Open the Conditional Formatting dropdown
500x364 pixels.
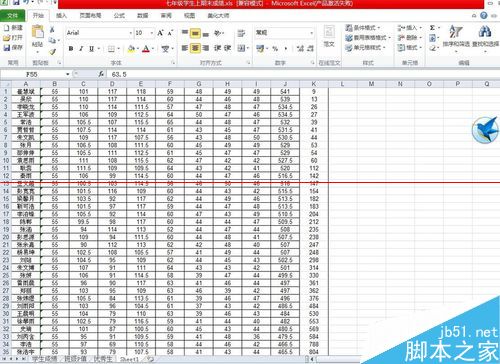coord(363,28)
